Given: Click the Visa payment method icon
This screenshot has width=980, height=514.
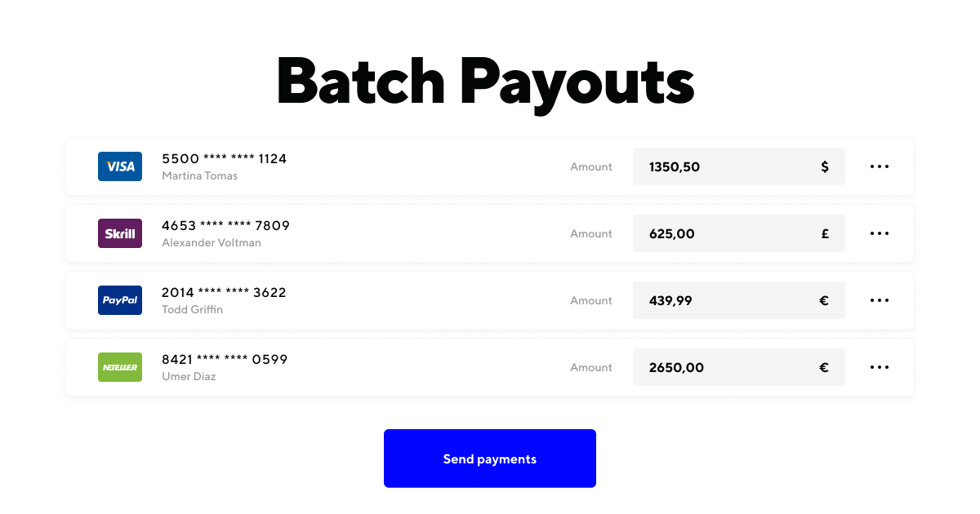Looking at the screenshot, I should [119, 166].
